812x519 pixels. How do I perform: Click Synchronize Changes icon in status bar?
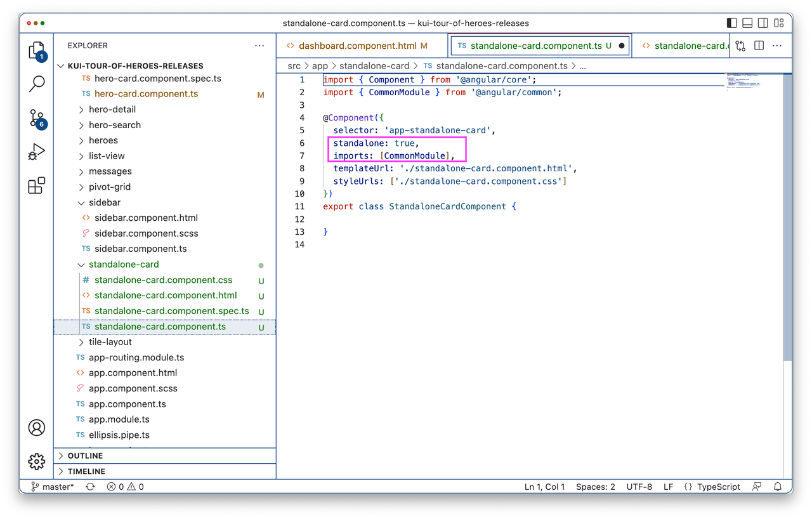click(90, 487)
